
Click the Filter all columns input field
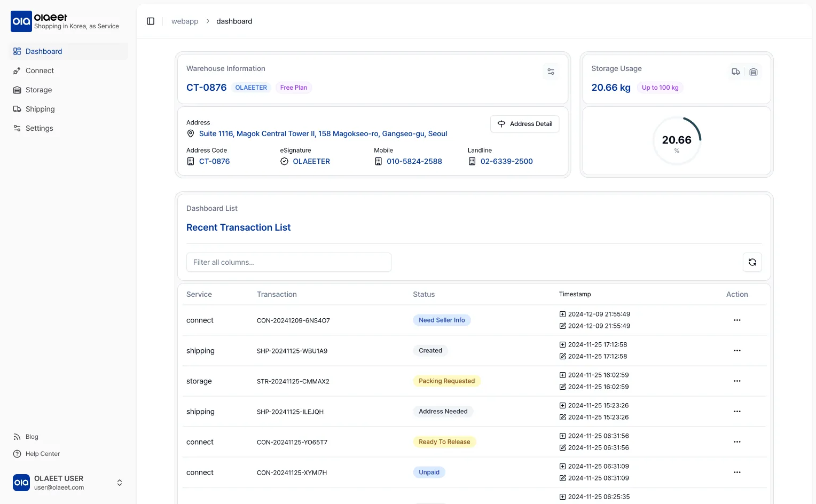288,262
